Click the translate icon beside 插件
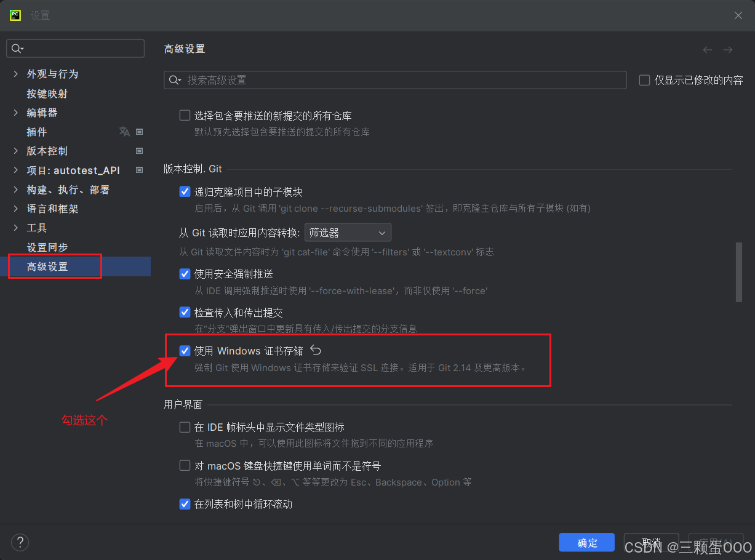755x560 pixels. click(x=124, y=132)
